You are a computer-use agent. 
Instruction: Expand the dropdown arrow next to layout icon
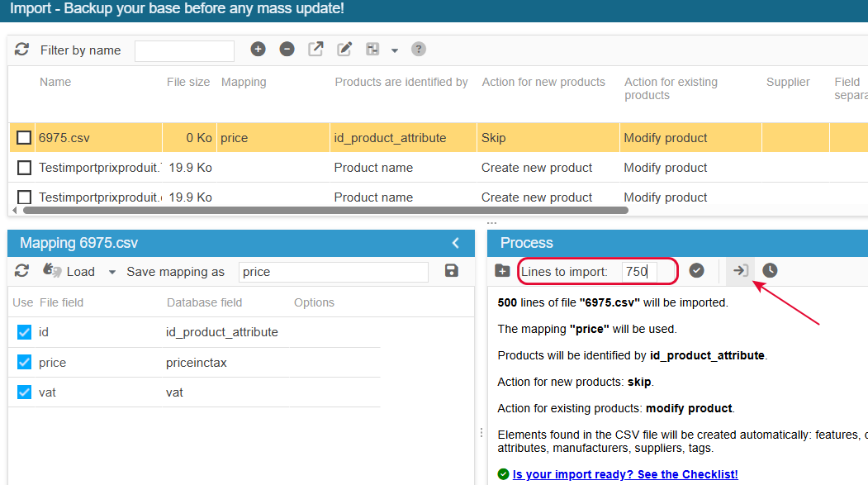point(395,50)
